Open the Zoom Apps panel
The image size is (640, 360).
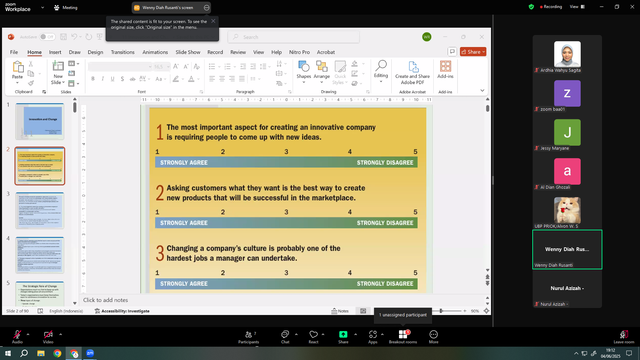(x=373, y=337)
